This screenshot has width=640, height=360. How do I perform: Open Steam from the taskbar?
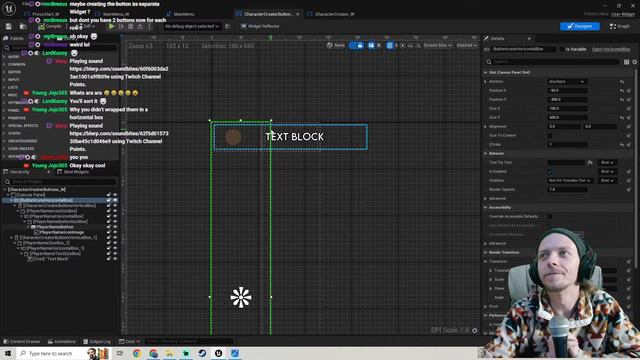(202, 353)
